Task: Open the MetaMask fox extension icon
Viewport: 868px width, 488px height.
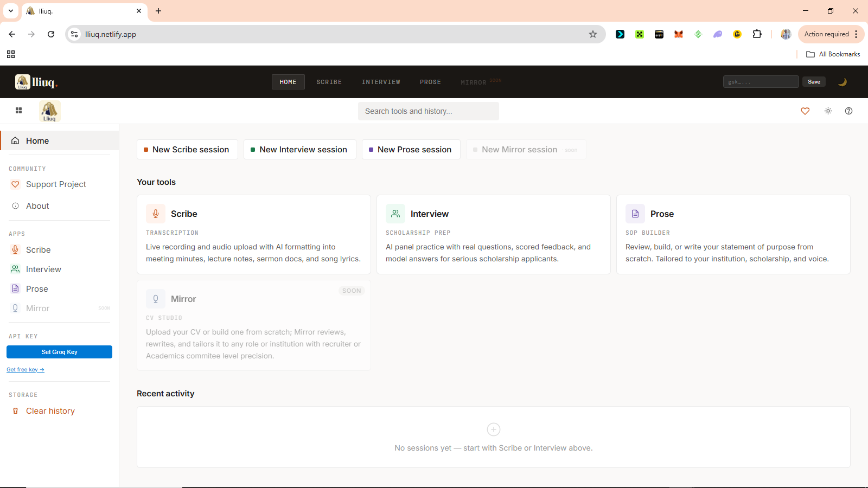Action: (679, 34)
